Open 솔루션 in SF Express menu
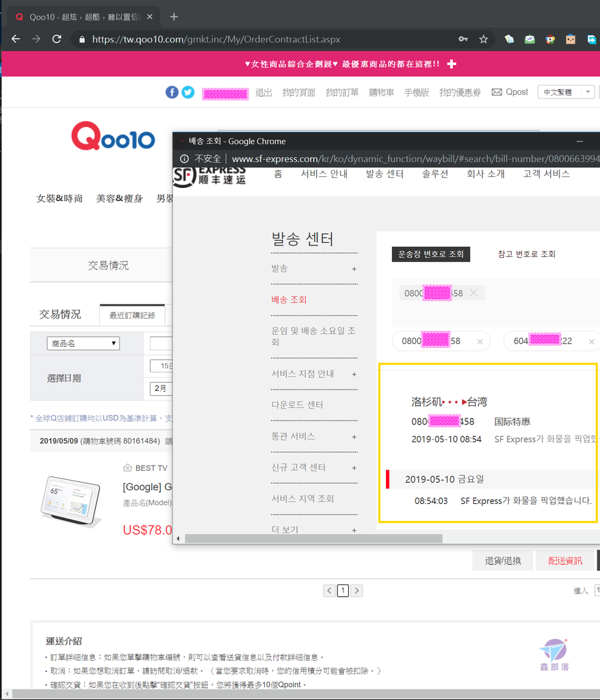600x700 pixels. (435, 174)
